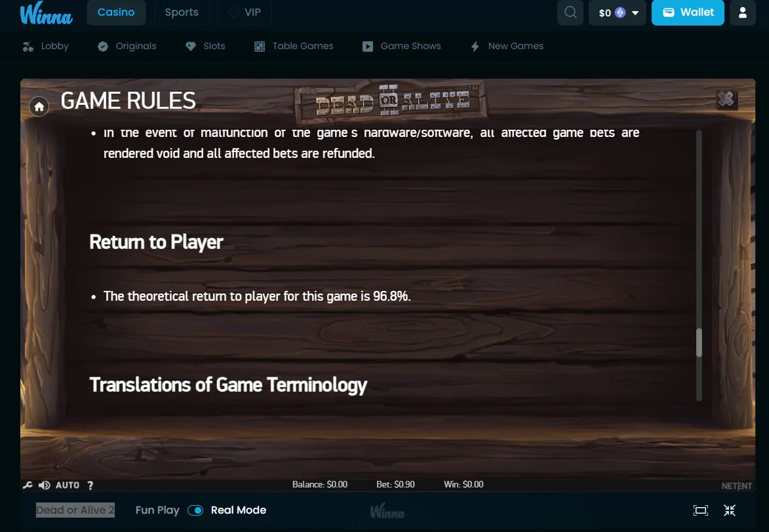Click the Fun Play label

click(x=157, y=510)
